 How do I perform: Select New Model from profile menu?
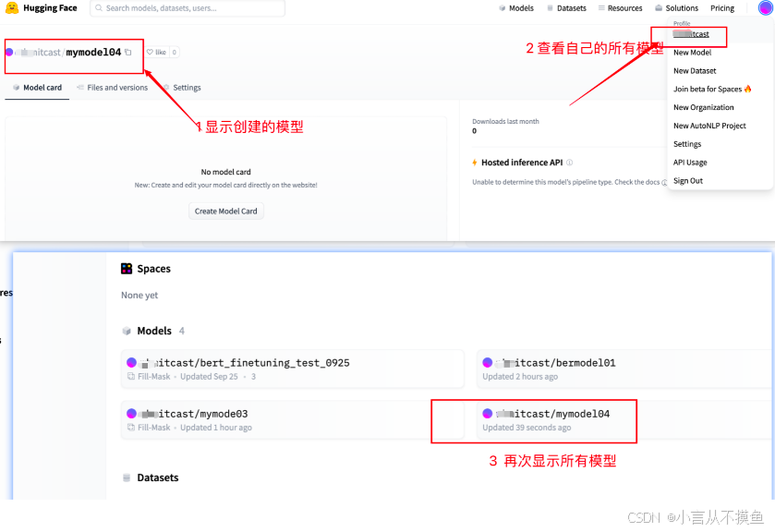pyautogui.click(x=692, y=53)
